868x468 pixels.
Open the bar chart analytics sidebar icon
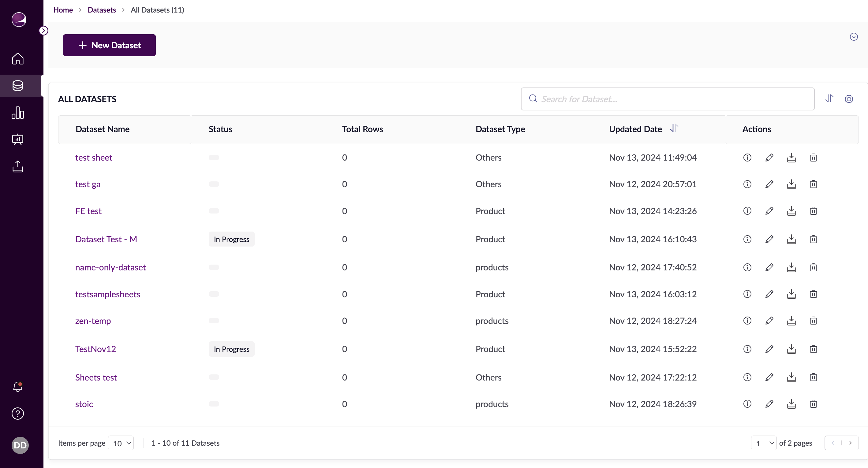coord(17,113)
